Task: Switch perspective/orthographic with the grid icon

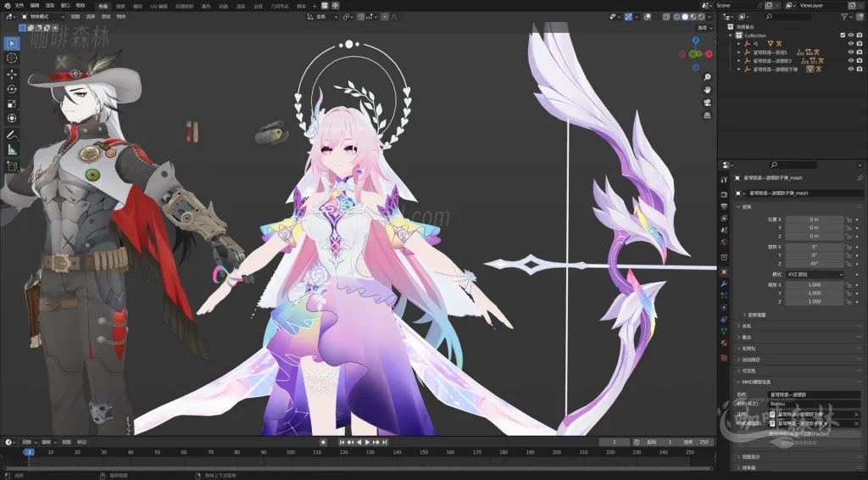Action: coord(707,115)
